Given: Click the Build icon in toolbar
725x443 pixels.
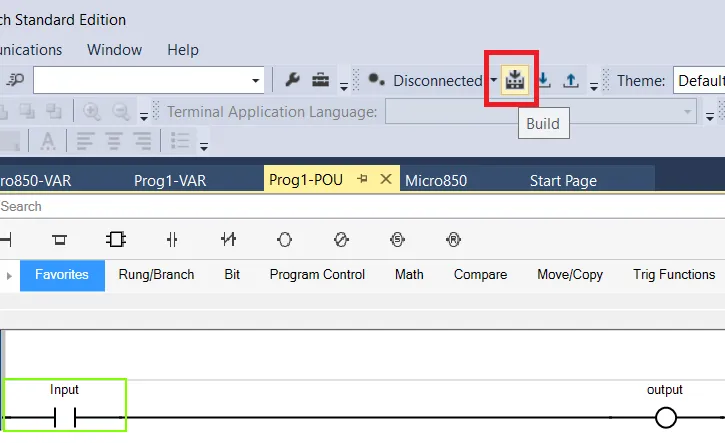Looking at the screenshot, I should tap(515, 80).
